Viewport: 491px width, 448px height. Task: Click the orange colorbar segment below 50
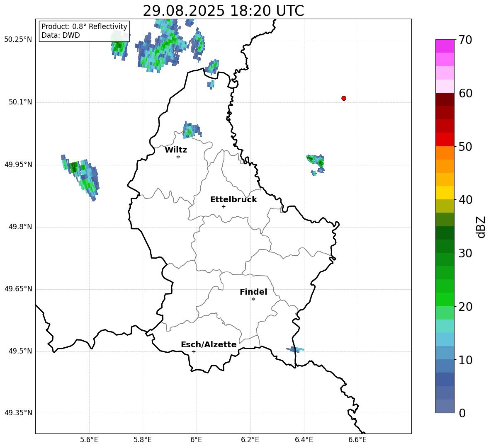point(445,153)
